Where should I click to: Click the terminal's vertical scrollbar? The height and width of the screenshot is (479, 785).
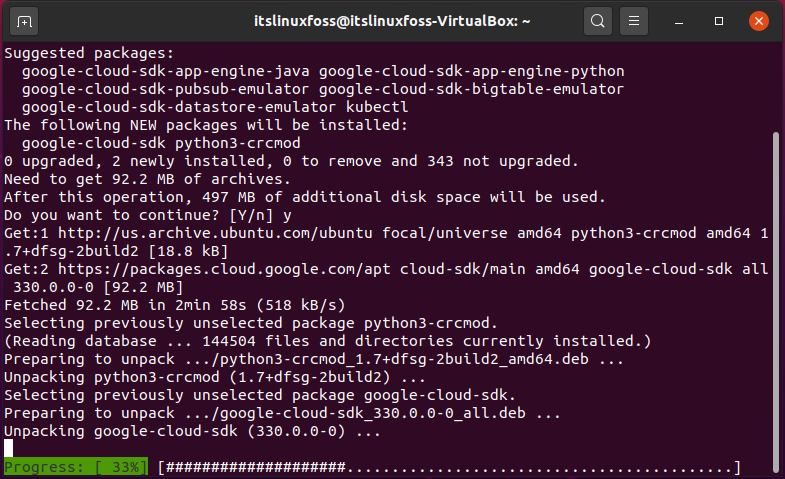776,300
